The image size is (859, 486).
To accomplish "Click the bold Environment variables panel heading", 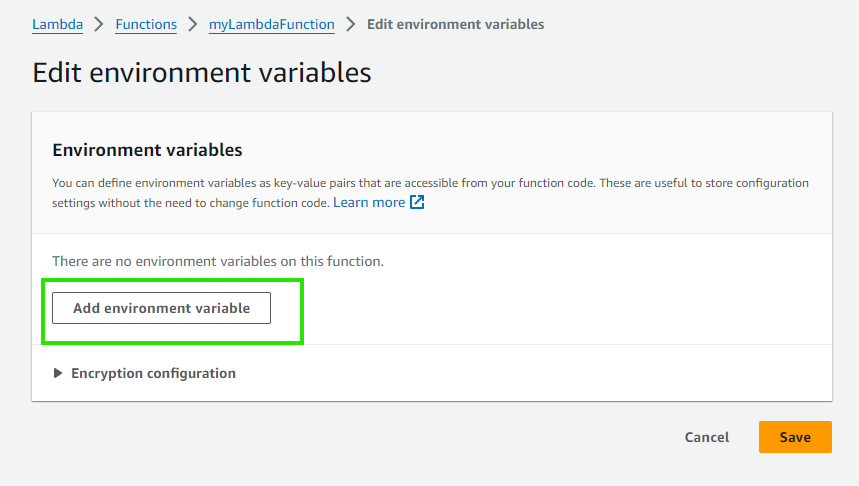I will 147,150.
